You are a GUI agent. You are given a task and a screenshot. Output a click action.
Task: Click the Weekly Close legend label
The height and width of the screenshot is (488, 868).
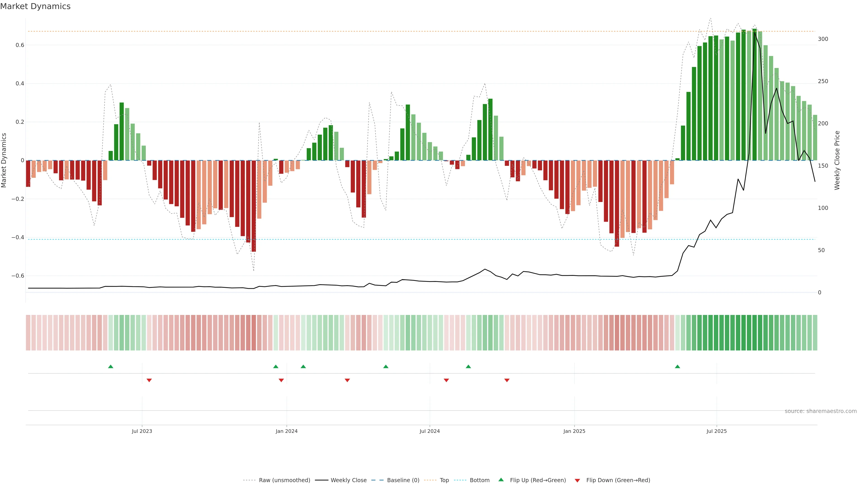(x=348, y=480)
